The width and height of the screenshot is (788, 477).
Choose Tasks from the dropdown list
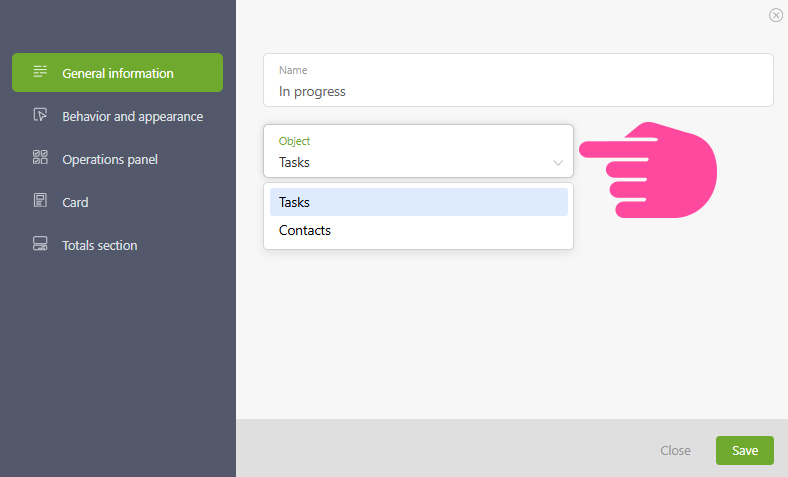pos(419,202)
